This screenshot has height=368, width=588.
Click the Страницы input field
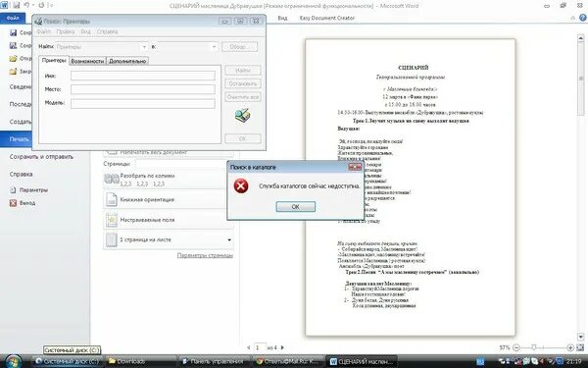click(182, 164)
